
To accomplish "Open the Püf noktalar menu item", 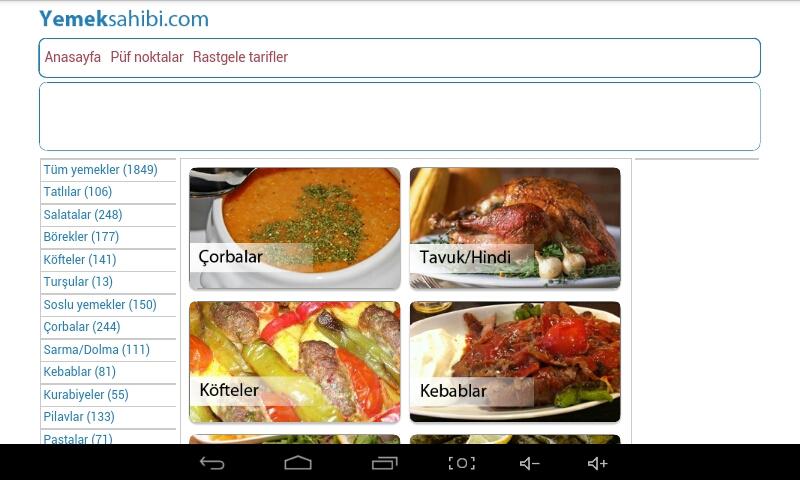I will tap(147, 57).
